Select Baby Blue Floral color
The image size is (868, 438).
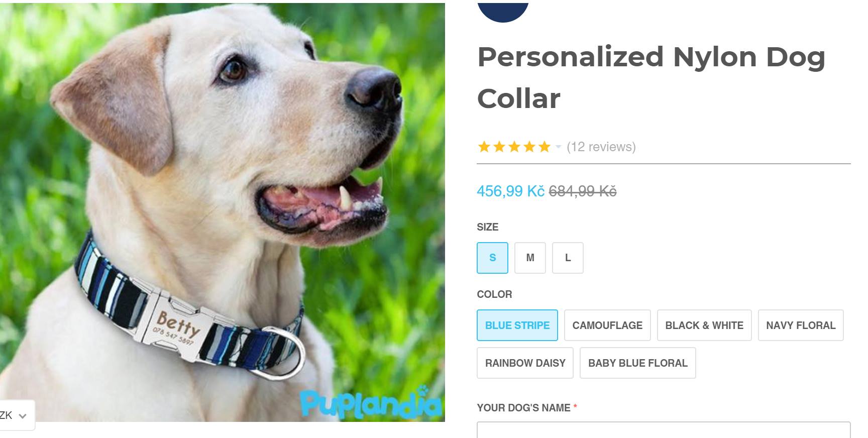pyautogui.click(x=638, y=363)
